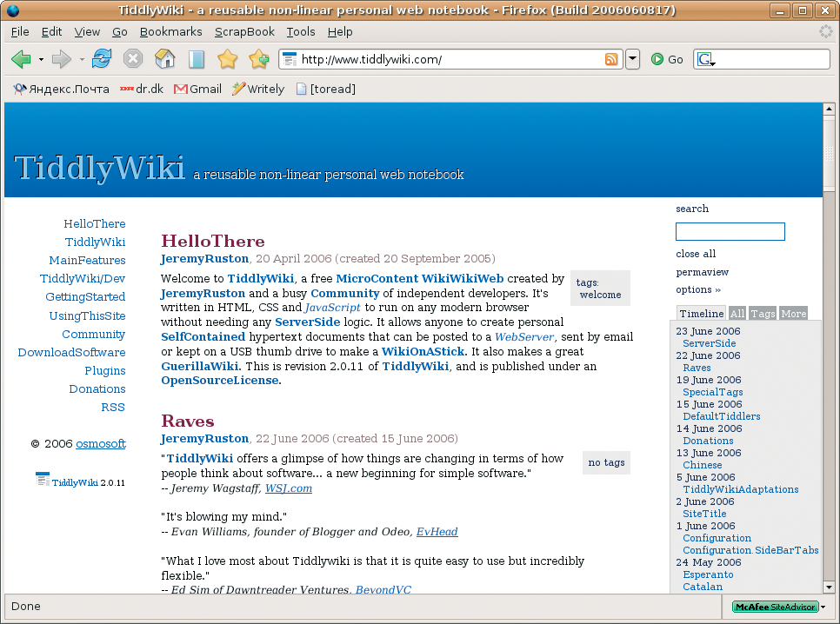Click the osmosoft copyright link
840x624 pixels.
pos(101,443)
